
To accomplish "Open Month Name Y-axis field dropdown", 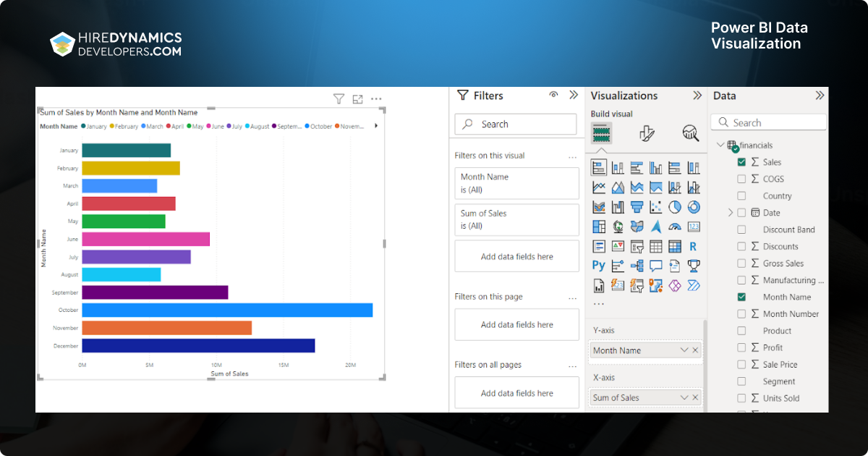I will click(x=684, y=350).
